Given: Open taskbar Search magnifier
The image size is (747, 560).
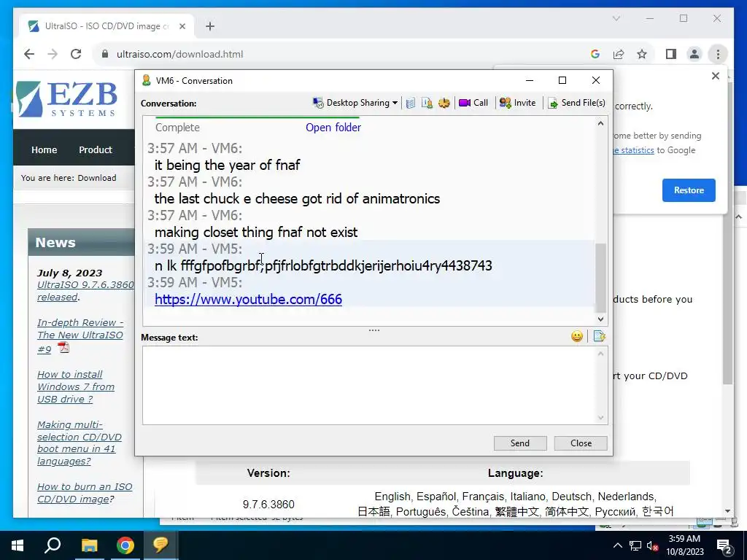Looking at the screenshot, I should [x=53, y=545].
